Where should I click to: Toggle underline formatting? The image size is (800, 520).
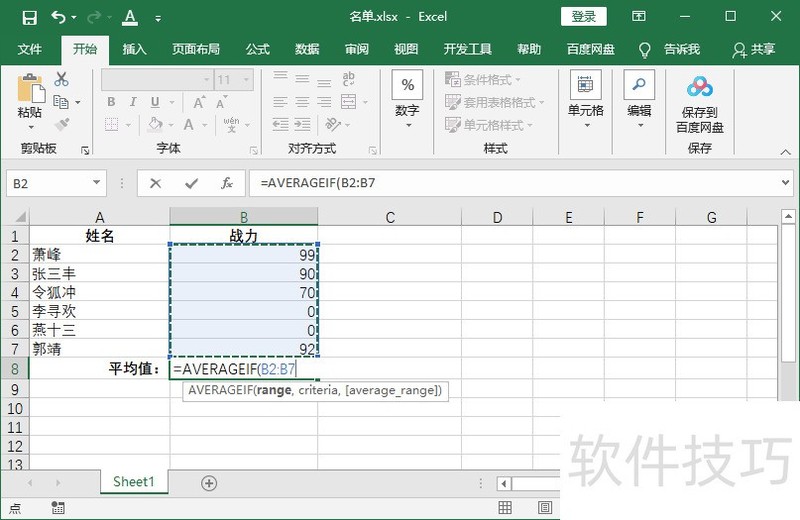point(155,102)
